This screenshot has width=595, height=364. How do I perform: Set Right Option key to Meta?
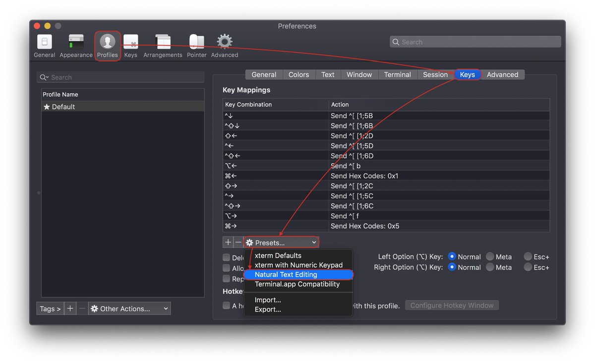click(x=490, y=267)
